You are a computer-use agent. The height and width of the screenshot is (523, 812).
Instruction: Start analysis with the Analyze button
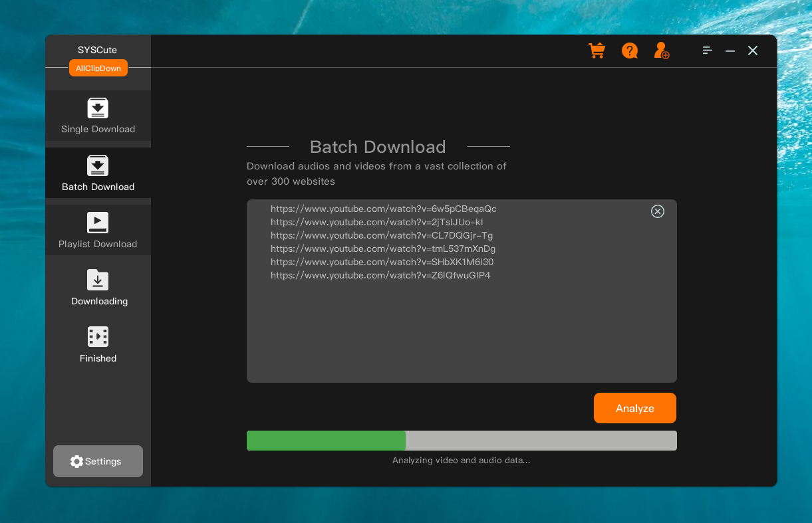click(x=634, y=407)
